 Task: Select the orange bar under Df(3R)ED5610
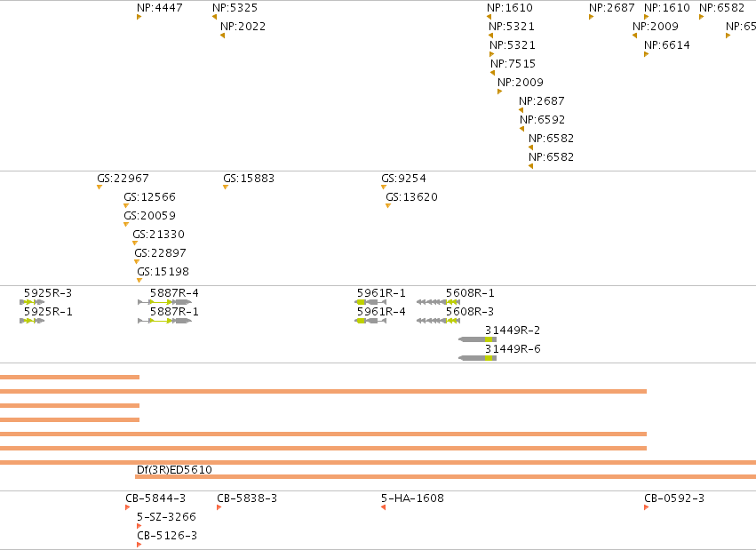[x=445, y=477]
